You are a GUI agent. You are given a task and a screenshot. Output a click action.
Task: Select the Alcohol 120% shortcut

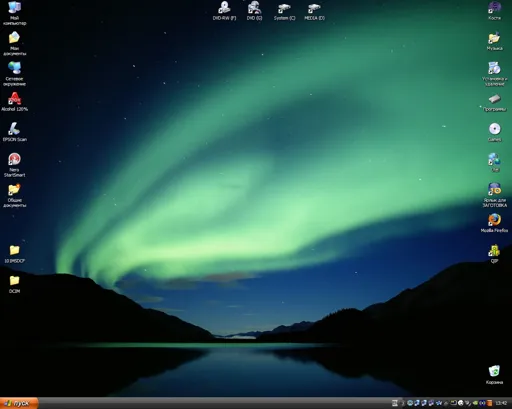14,102
